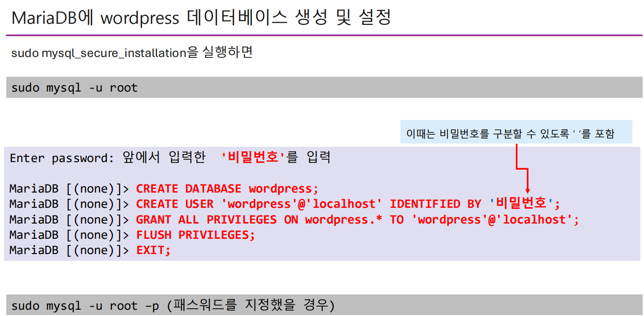This screenshot has height=316, width=644.
Task: Click the red '비밀번호' on Enter password line
Action: coord(254,158)
